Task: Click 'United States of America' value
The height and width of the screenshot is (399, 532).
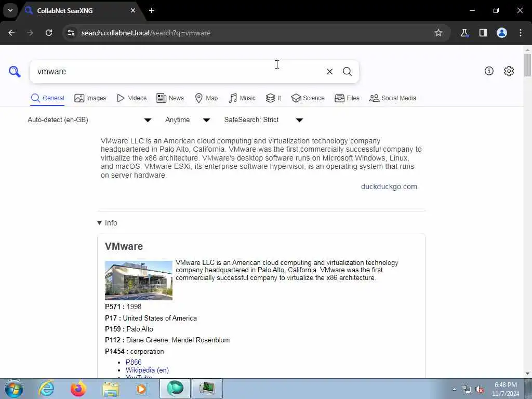Action: click(x=160, y=318)
